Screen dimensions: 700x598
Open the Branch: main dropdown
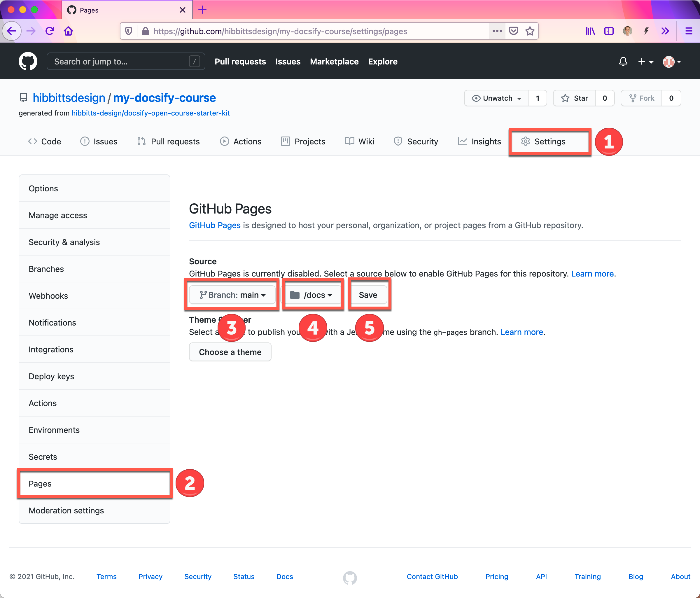[x=232, y=295]
